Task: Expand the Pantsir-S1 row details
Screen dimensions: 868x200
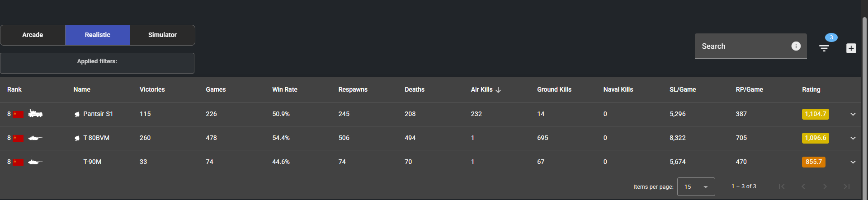Action: coord(853,114)
